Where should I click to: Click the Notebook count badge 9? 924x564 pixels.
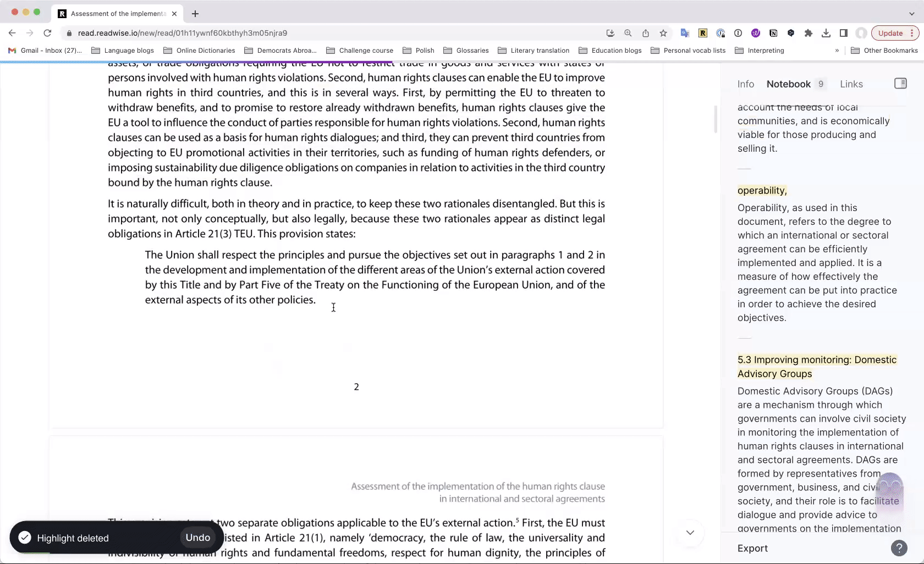coord(821,84)
